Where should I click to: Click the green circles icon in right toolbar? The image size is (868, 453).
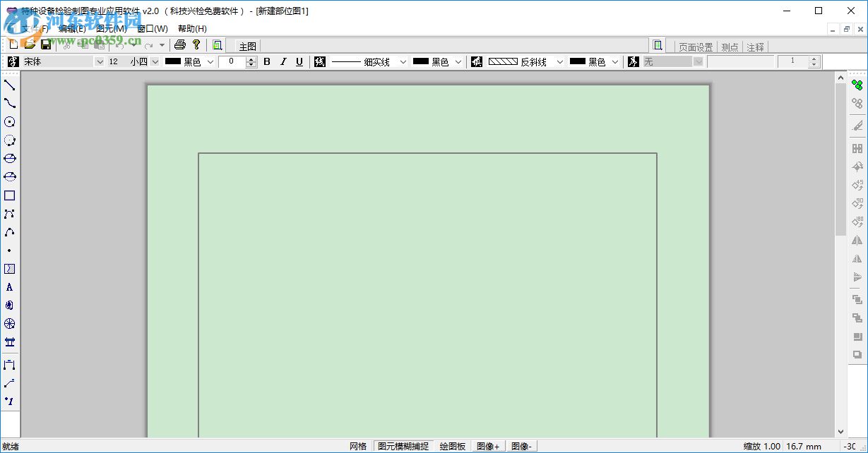[857, 85]
